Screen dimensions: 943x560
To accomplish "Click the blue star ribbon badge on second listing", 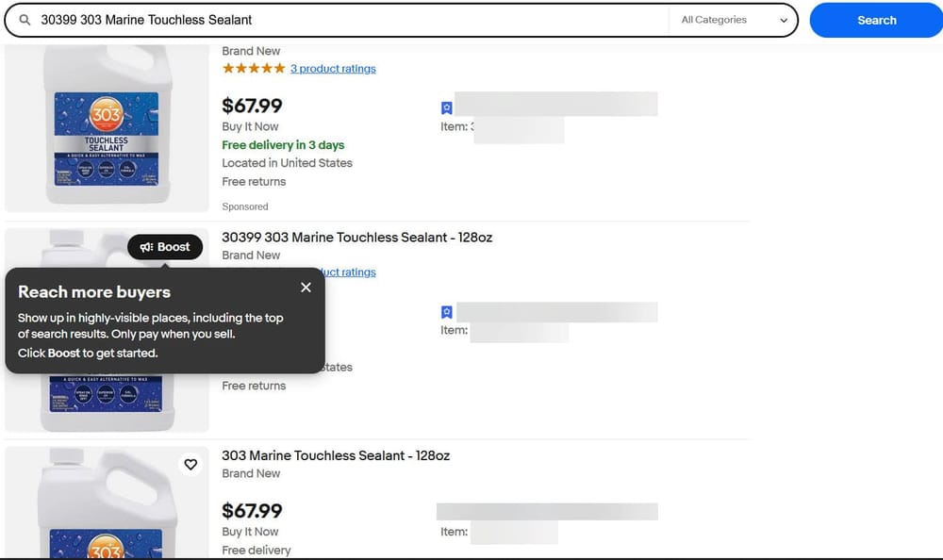I will [446, 311].
